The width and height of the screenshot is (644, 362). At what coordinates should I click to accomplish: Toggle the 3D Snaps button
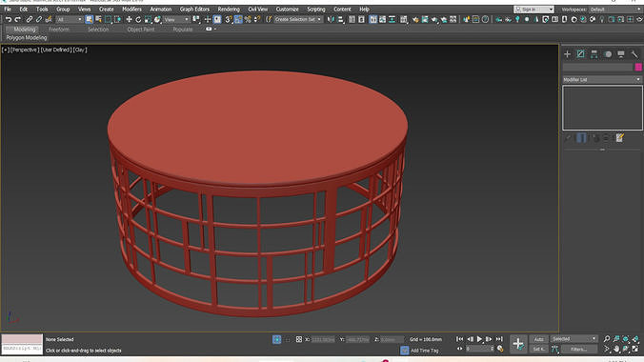pos(229,19)
